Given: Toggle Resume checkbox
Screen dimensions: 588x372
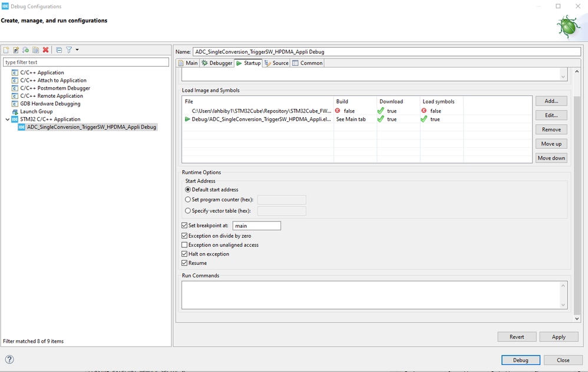Looking at the screenshot, I should click(184, 263).
